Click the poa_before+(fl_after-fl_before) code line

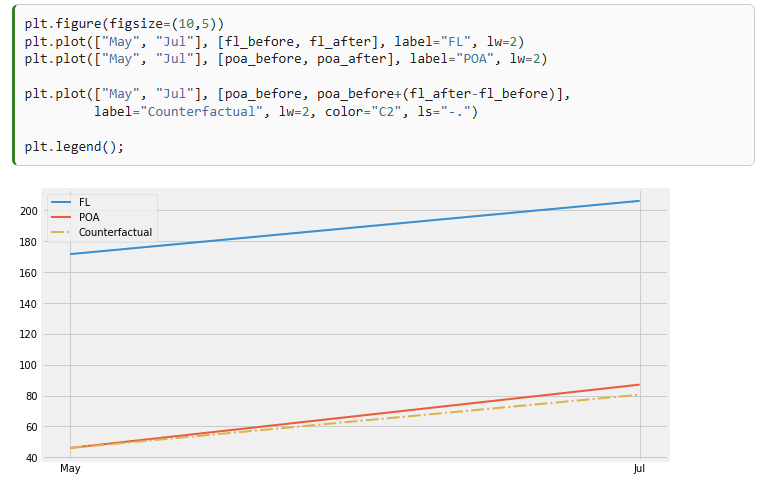297,94
